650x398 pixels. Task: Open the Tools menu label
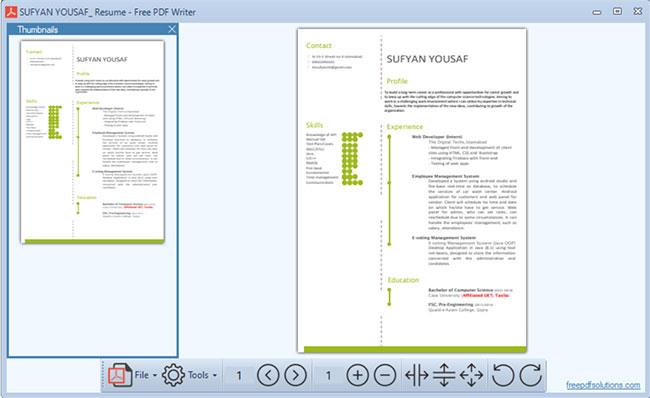(198, 375)
